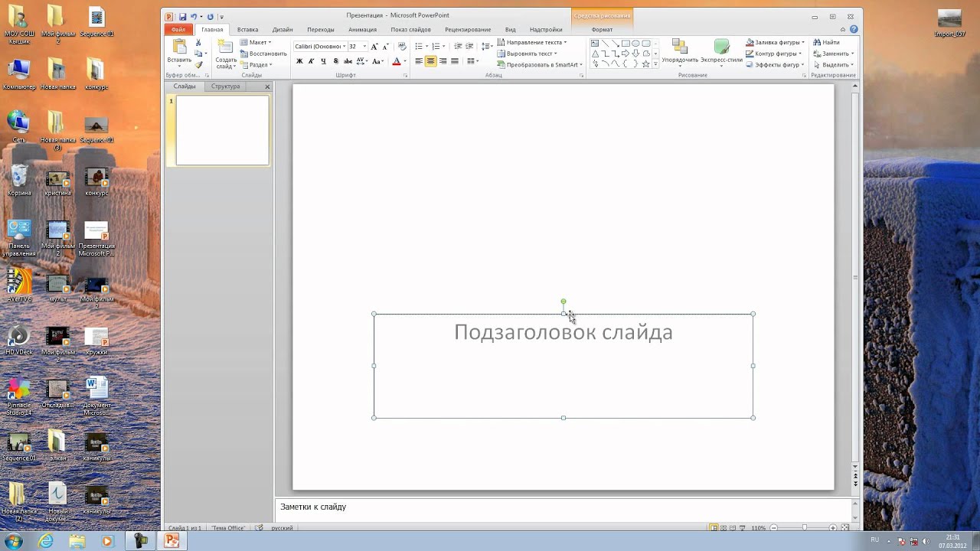
Task: Click the Find (Найти) binoculars button
Action: 826,43
